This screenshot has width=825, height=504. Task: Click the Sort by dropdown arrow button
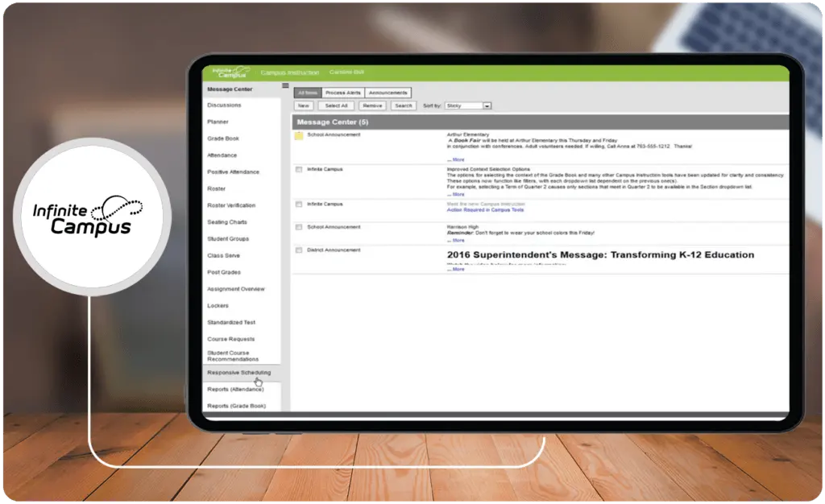[x=487, y=106]
